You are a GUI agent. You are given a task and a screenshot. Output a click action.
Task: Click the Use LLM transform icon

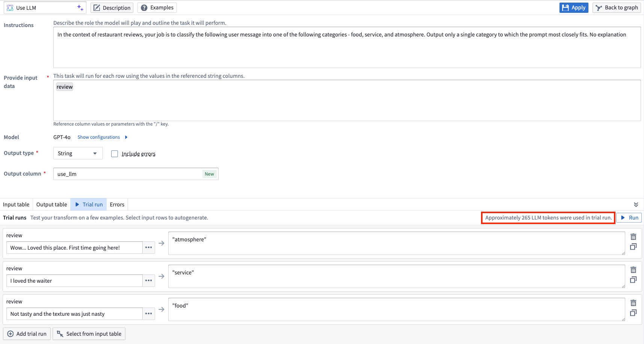click(10, 8)
